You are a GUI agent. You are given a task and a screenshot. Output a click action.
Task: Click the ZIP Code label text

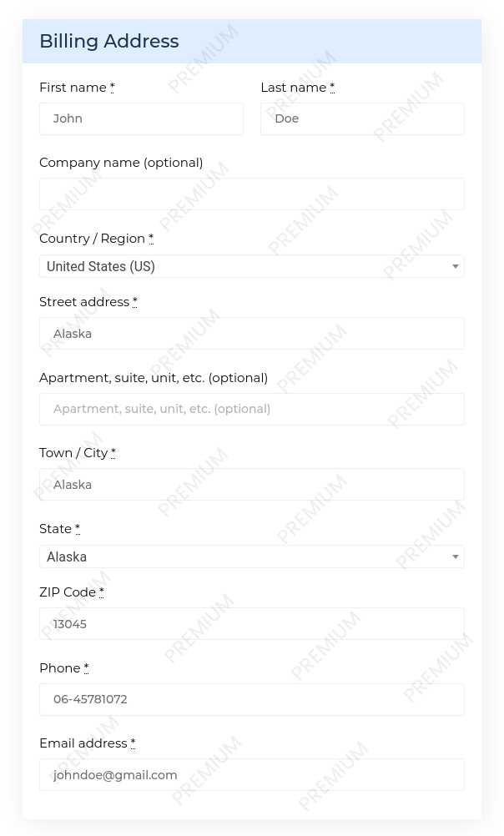68,592
